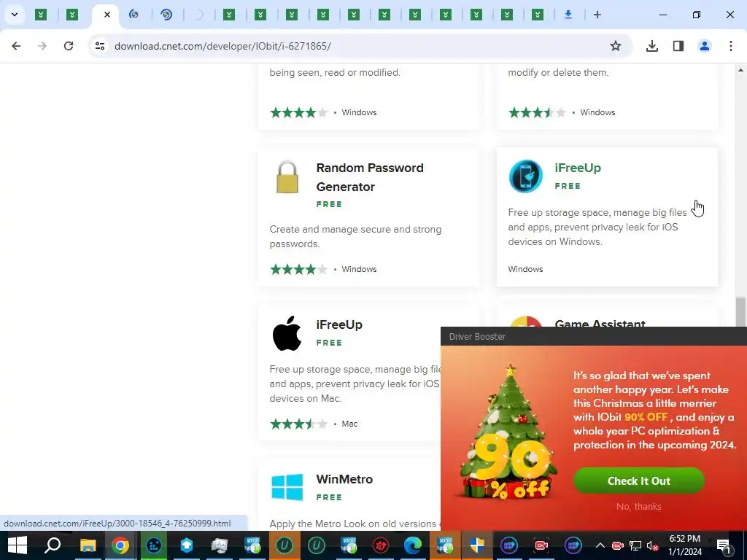Open iFreeUp for Windows title link
This screenshot has height=560, width=747.
578,168
